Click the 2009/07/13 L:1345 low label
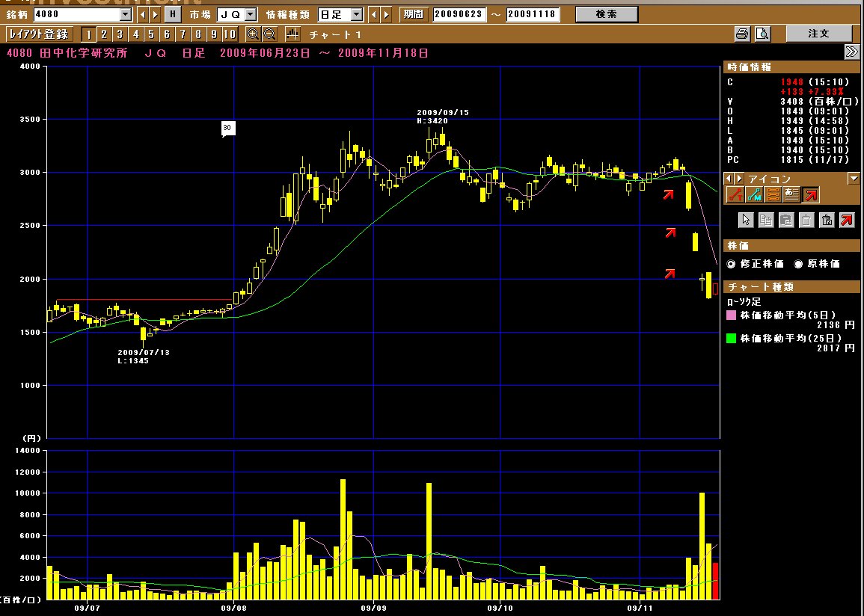Viewport: 864px width, 616px height. coord(144,357)
